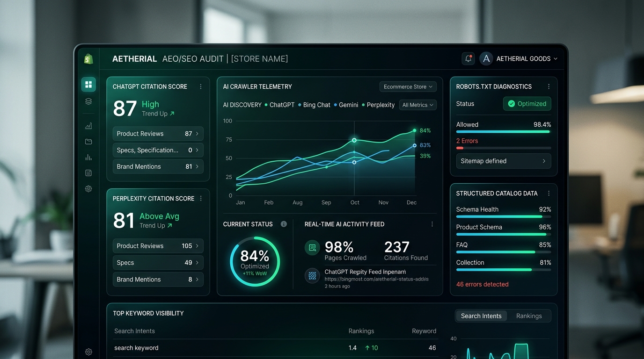Open the Sitemap defined row
Image resolution: width=644 pixels, height=359 pixels.
coord(504,161)
